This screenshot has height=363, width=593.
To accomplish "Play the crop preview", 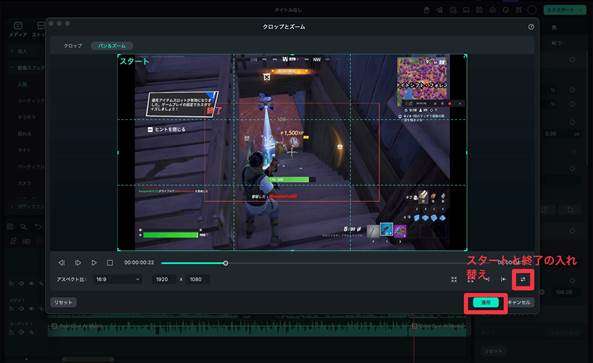I will click(x=94, y=262).
